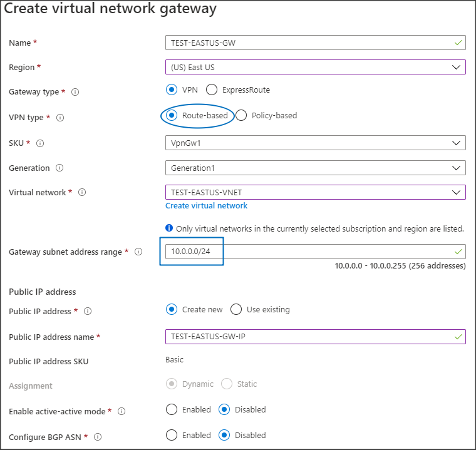Click the SKU info icon
476x450 pixels.
[40, 143]
